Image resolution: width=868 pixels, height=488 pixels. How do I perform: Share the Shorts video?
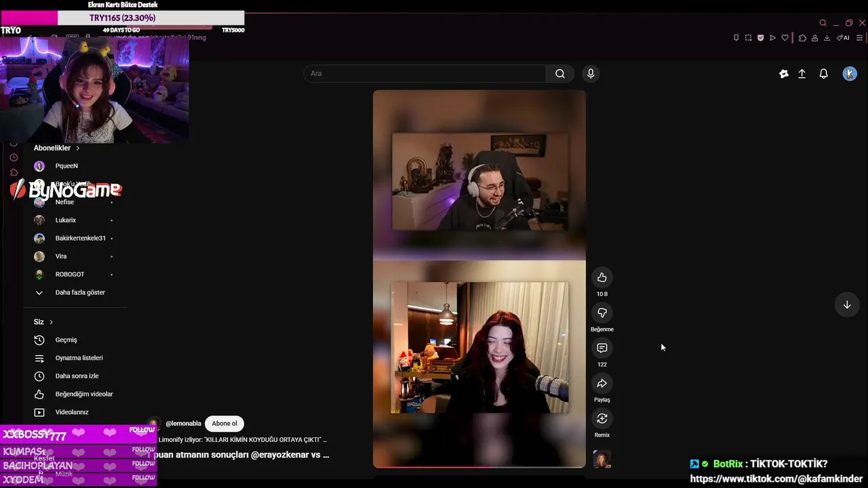click(602, 384)
